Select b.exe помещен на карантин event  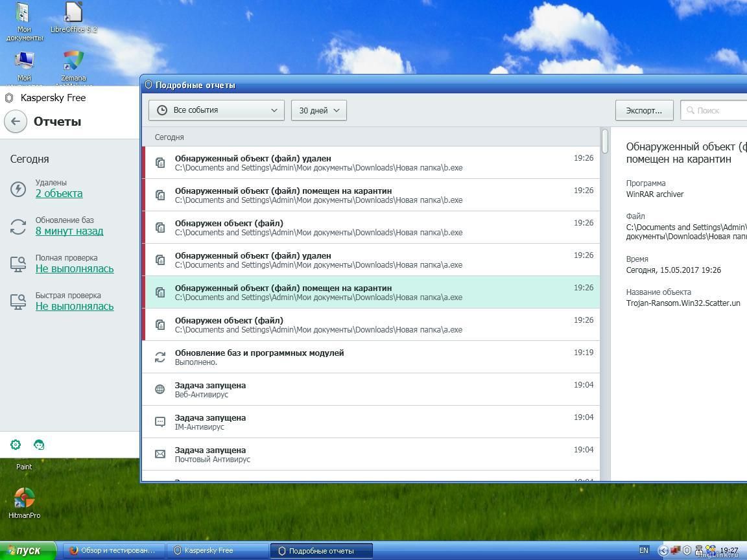(x=371, y=195)
